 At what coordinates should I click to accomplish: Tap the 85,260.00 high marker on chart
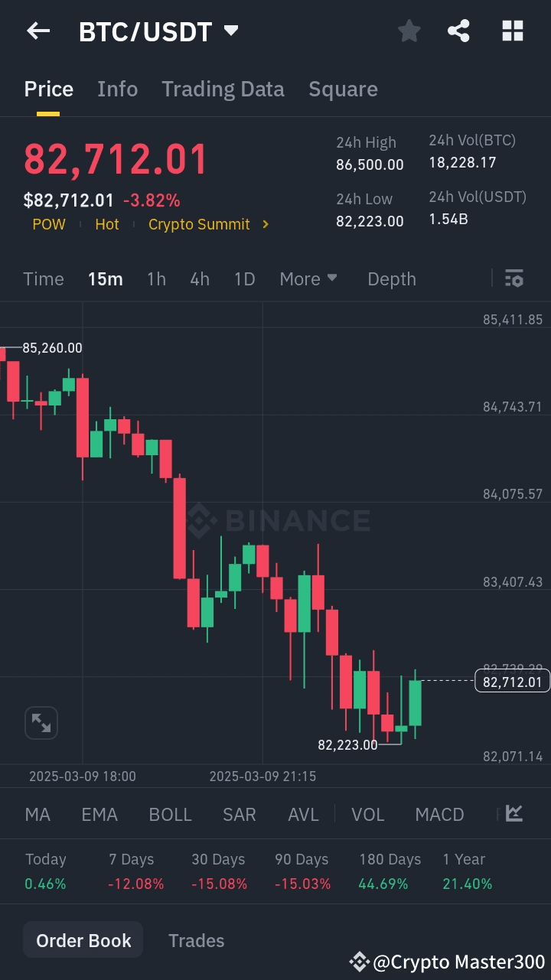pos(52,348)
